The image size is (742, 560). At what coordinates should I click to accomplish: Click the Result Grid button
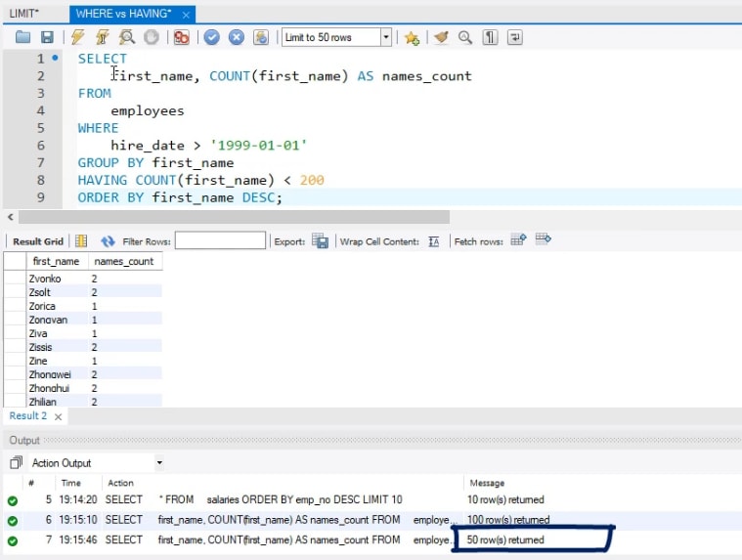(38, 241)
